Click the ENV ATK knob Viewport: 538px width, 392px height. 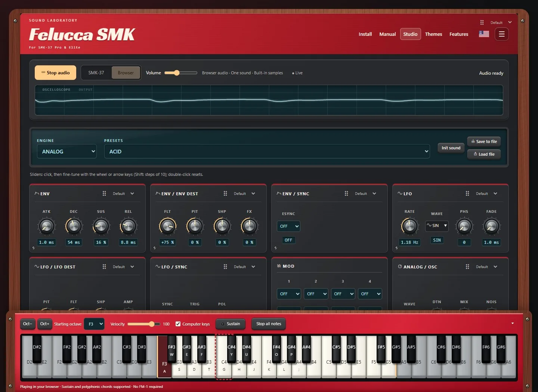click(x=46, y=226)
